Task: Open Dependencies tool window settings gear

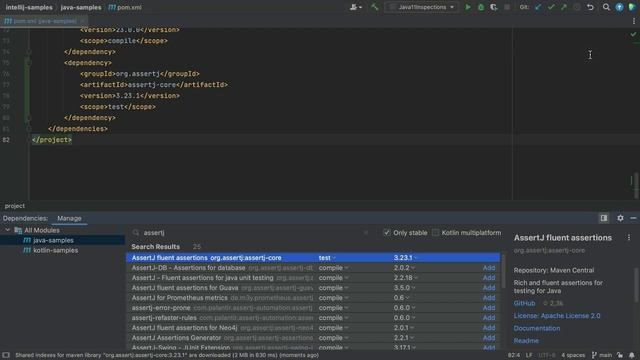Action: point(620,218)
